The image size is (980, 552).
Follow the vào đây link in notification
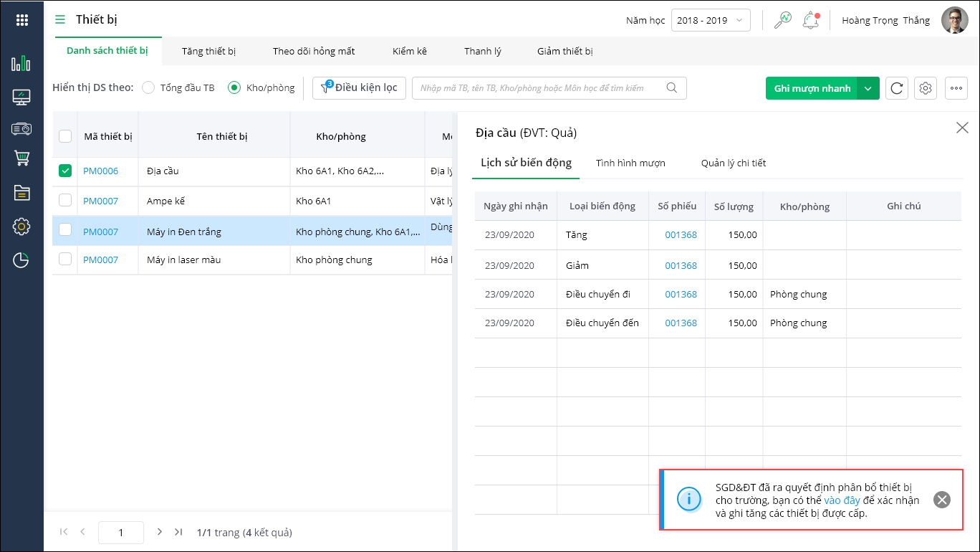coord(842,500)
